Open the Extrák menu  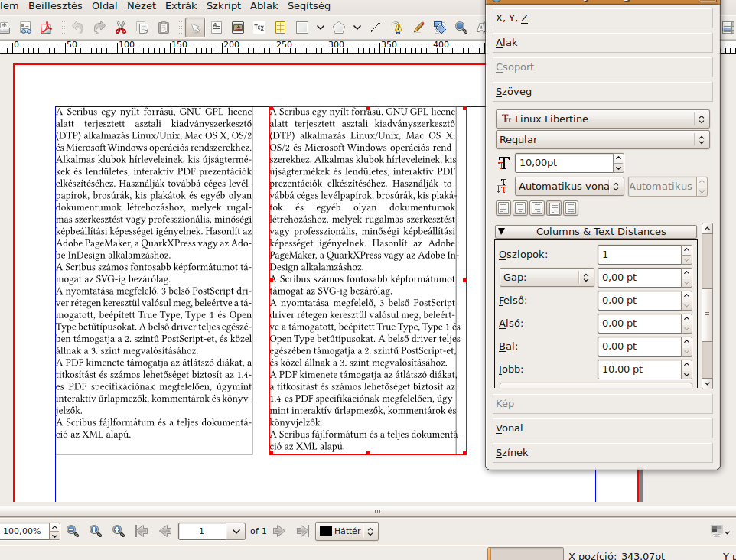point(181,6)
